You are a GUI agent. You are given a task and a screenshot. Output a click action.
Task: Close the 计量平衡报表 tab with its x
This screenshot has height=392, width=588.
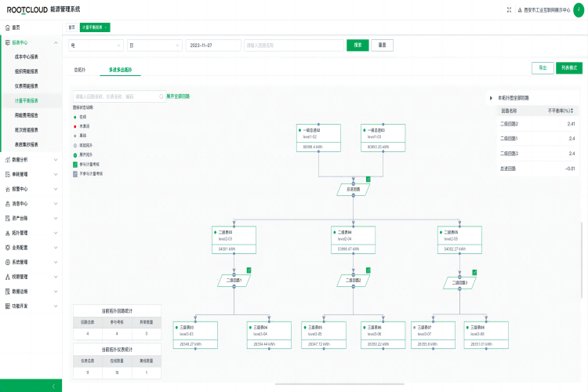(106, 27)
